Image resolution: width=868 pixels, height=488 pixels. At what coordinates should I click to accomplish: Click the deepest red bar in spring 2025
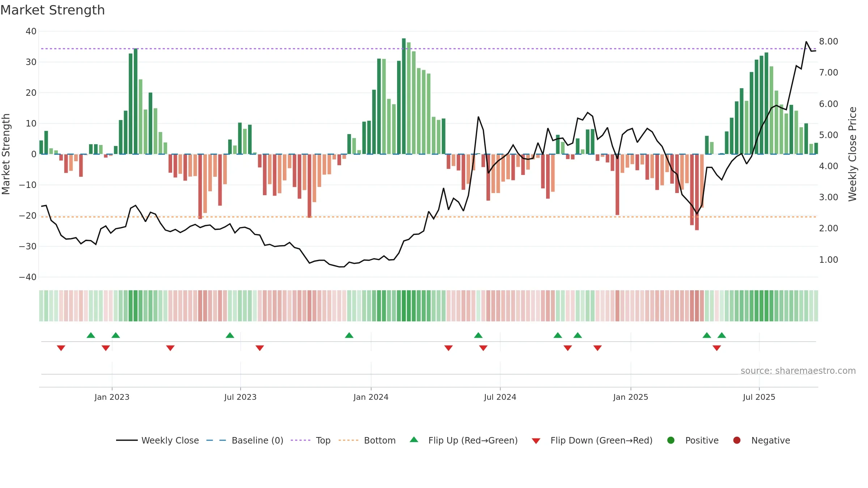click(x=697, y=192)
